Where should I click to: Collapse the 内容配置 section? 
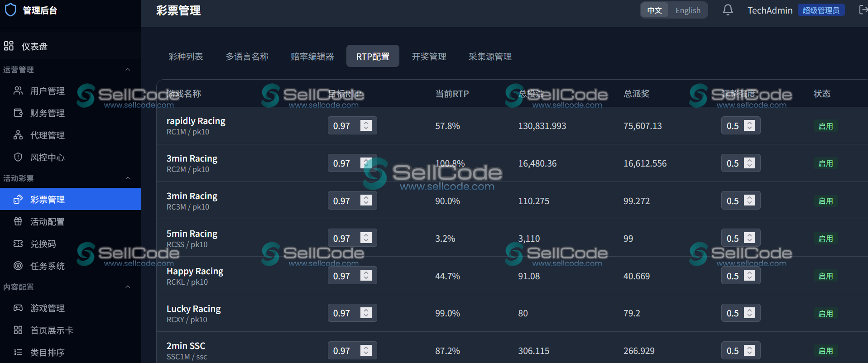coord(128,287)
